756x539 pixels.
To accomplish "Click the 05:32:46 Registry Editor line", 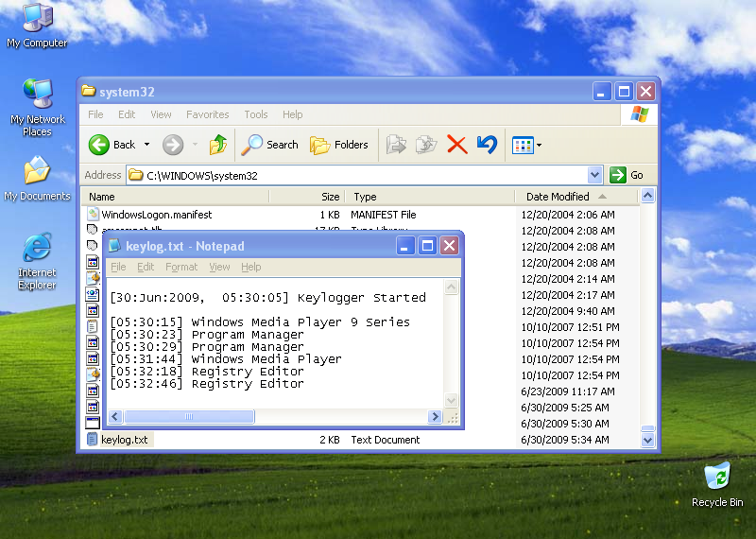I will click(207, 384).
